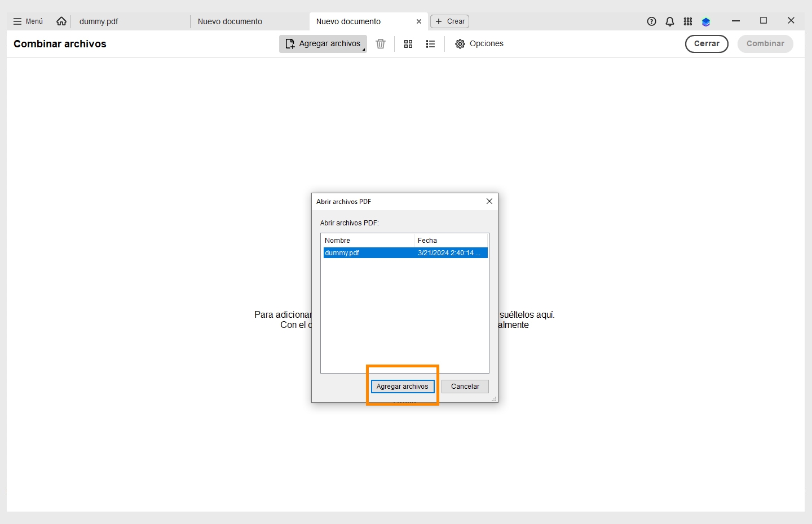The image size is (812, 524).
Task: Expand the Agregar archivos toolbar dropdown
Action: 364,50
